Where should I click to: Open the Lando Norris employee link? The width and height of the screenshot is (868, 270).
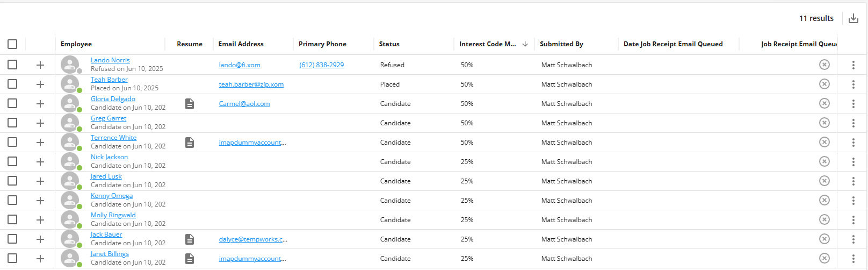point(110,60)
